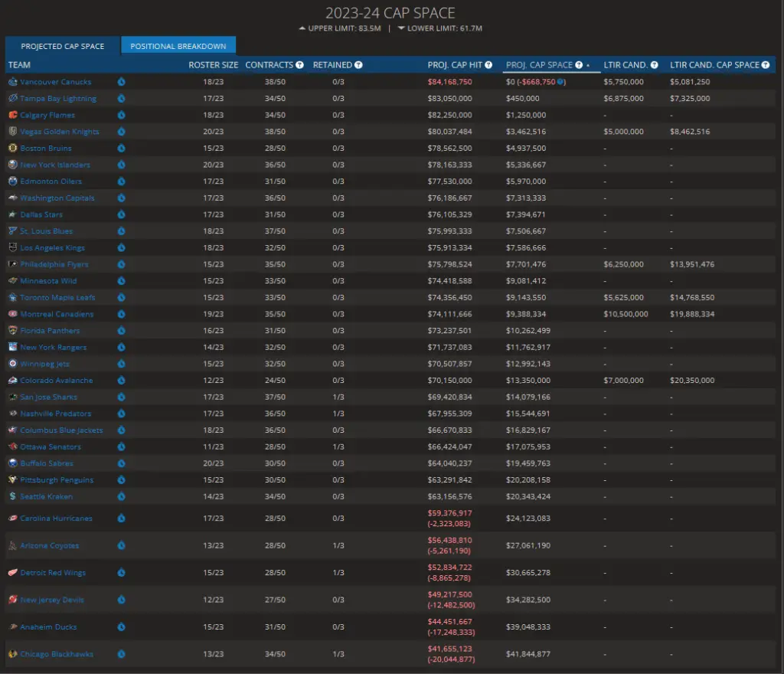
Task: Click the blue icon next to Washington Capitals
Action: tap(121, 198)
